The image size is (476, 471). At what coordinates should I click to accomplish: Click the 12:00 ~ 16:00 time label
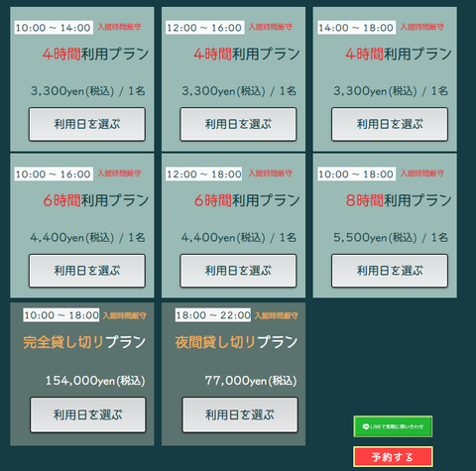[x=205, y=28]
